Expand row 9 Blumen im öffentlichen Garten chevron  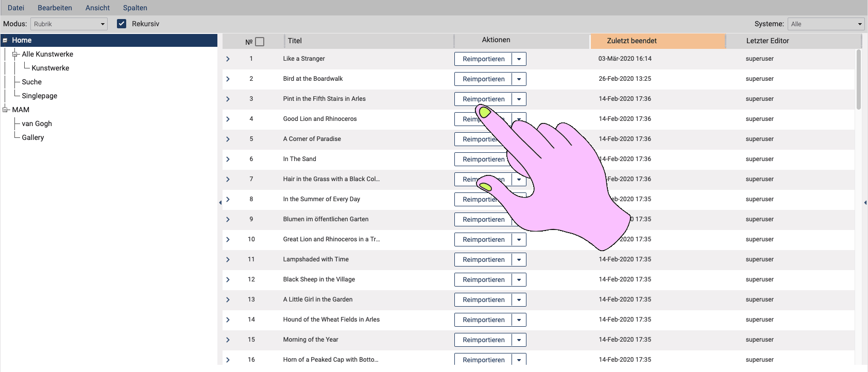tap(228, 219)
